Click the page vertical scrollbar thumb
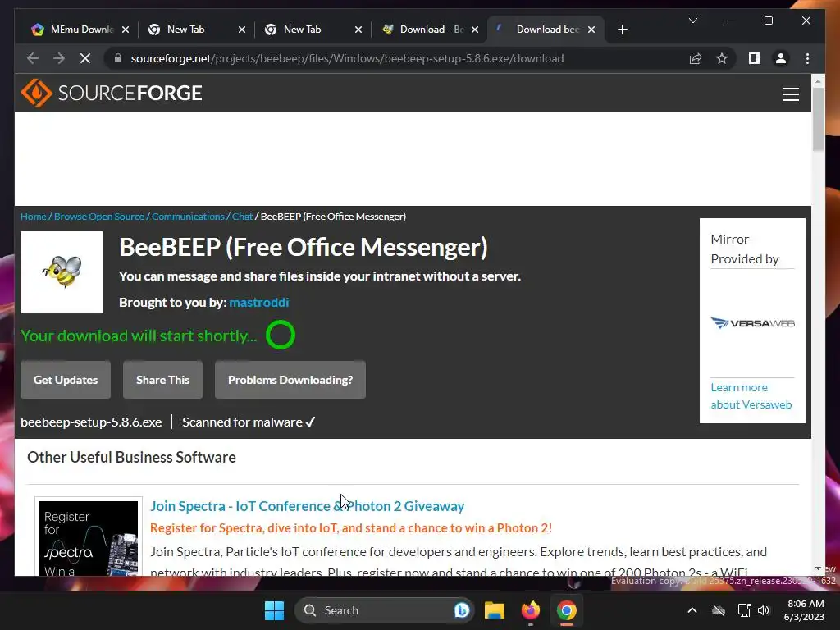 818,119
